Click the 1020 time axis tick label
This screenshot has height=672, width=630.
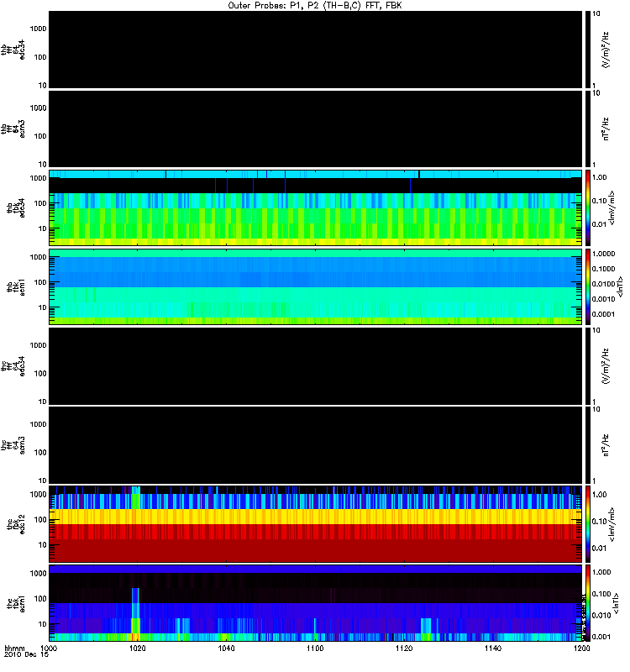[137, 648]
